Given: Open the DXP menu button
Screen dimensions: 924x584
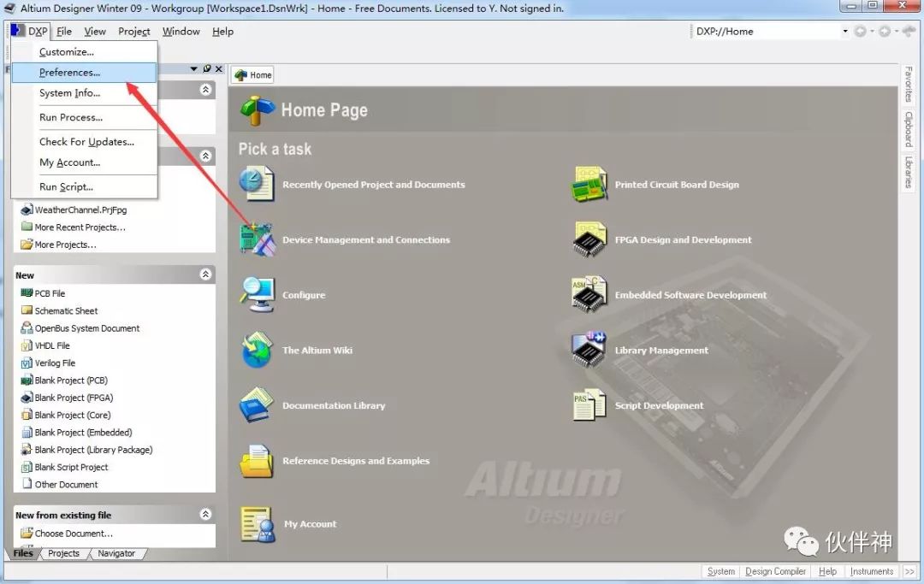Looking at the screenshot, I should coord(31,31).
